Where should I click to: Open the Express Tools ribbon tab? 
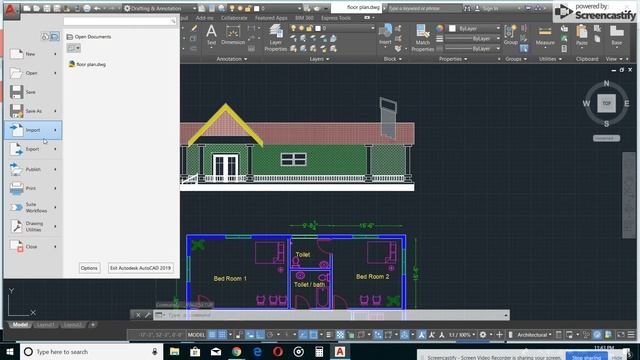336,18
